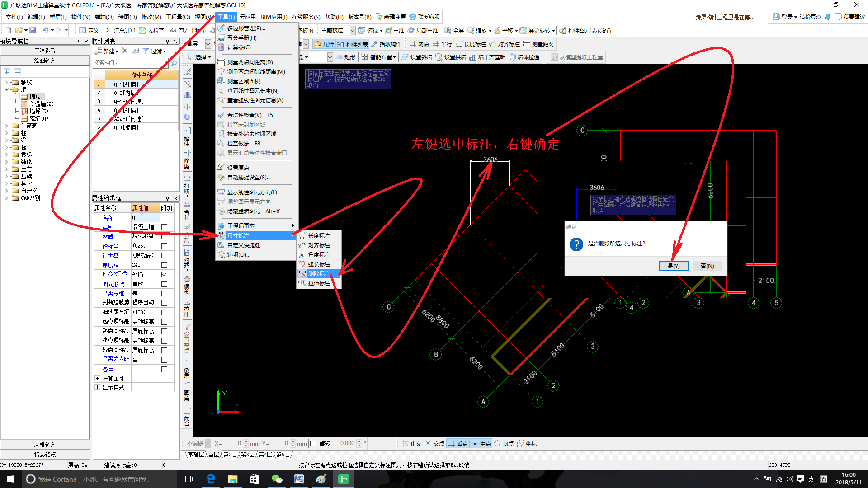868x488 pixels.
Task: Confirm deletion with 是(Y) button
Action: tap(674, 266)
